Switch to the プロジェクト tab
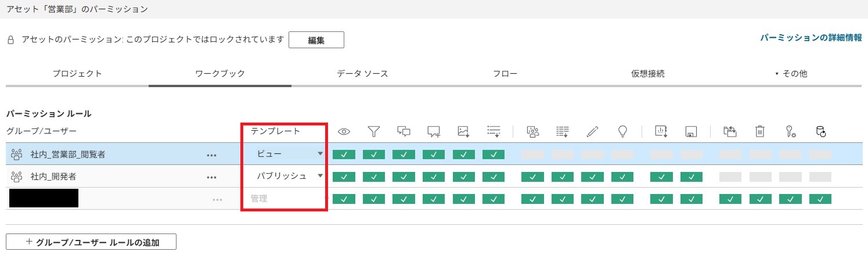 77,74
